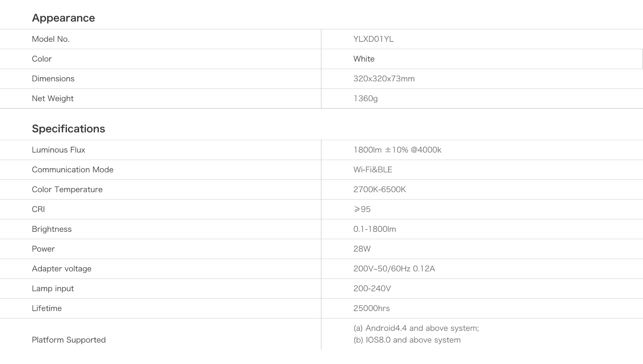This screenshot has width=643, height=364.
Task: Select the 320x320x73mm dimensions value
Action: pos(384,79)
